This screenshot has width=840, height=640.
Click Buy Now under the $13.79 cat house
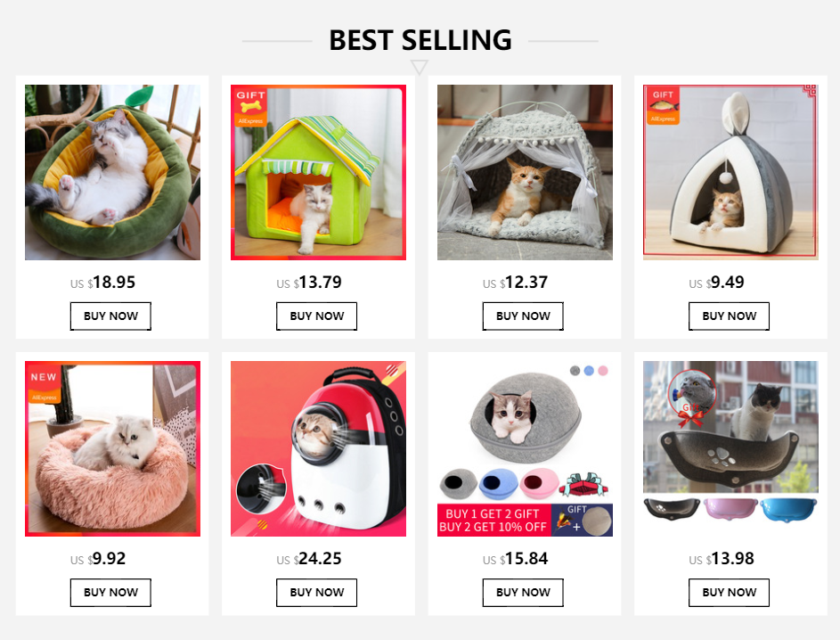(316, 316)
